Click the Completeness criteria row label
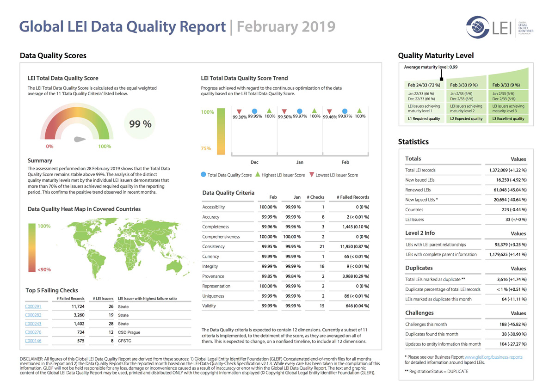This screenshot has height=392, width=555. pos(216,227)
